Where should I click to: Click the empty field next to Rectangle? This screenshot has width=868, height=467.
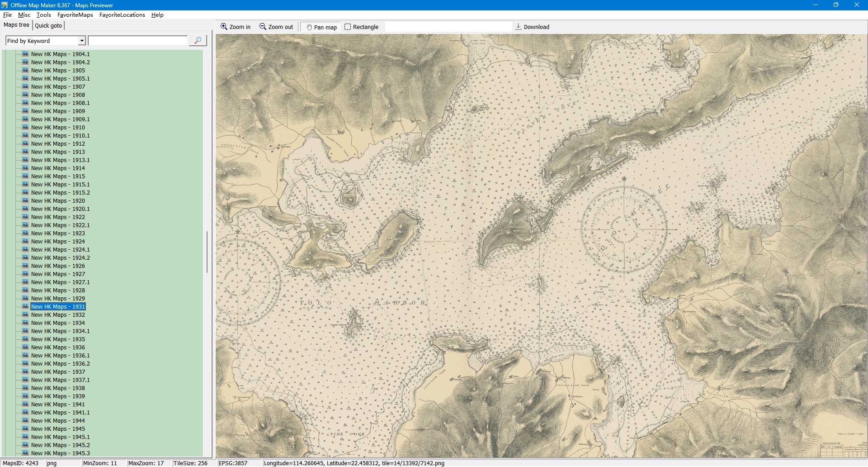(448, 27)
